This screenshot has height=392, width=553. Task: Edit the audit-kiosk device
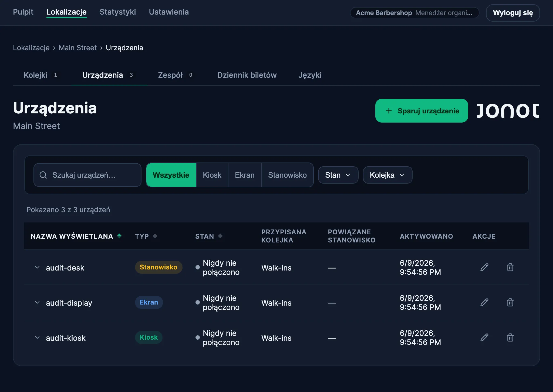coord(484,337)
